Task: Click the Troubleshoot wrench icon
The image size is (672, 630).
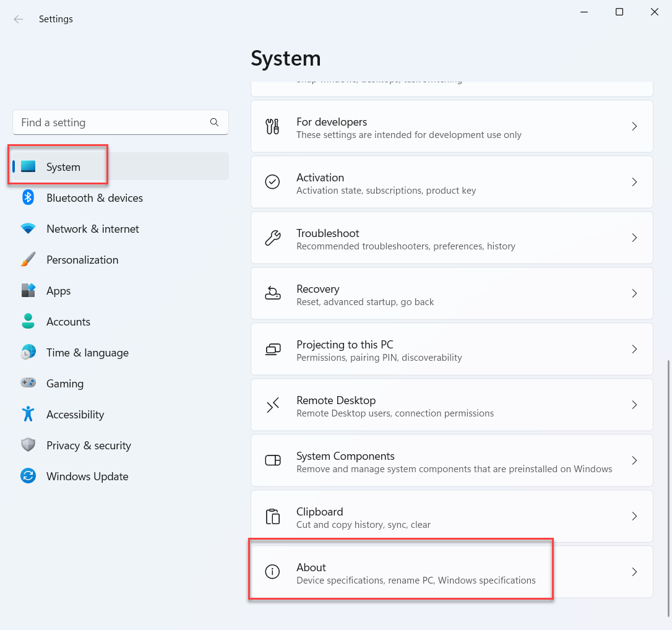Action: pyautogui.click(x=272, y=238)
